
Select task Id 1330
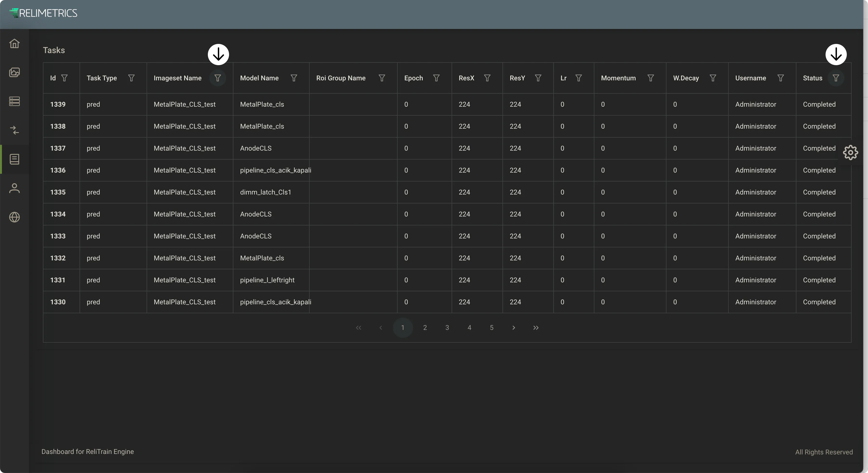[x=58, y=302]
